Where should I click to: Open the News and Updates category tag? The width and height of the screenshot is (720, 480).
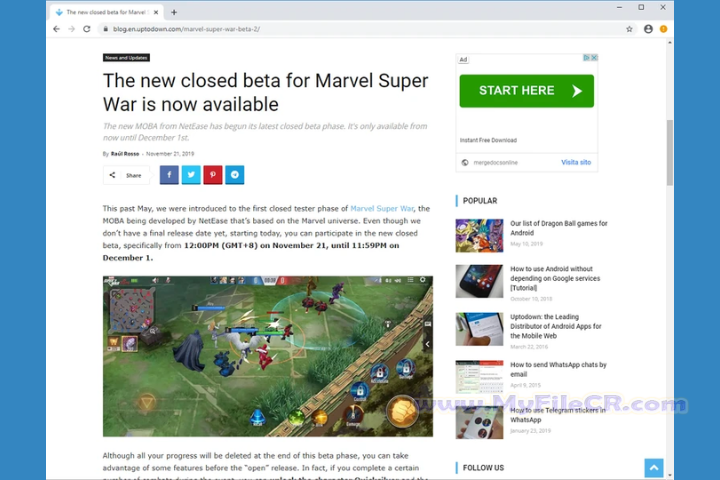pos(126,58)
